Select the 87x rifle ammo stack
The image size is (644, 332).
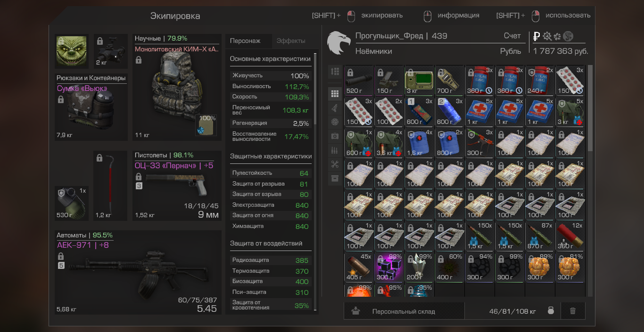(x=540, y=235)
